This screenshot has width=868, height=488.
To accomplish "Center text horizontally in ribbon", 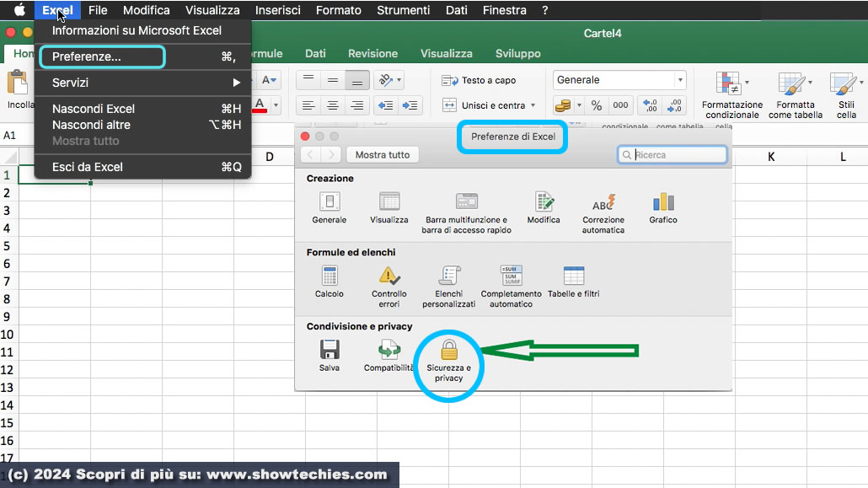I will pyautogui.click(x=333, y=105).
